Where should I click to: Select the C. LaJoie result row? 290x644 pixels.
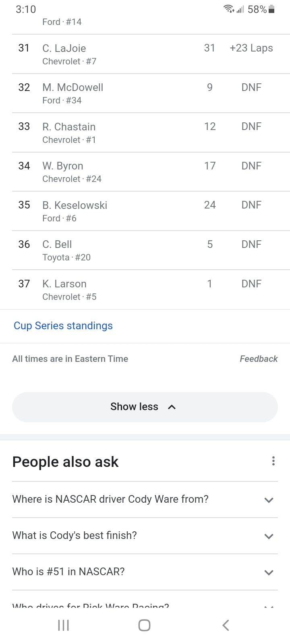[145, 54]
